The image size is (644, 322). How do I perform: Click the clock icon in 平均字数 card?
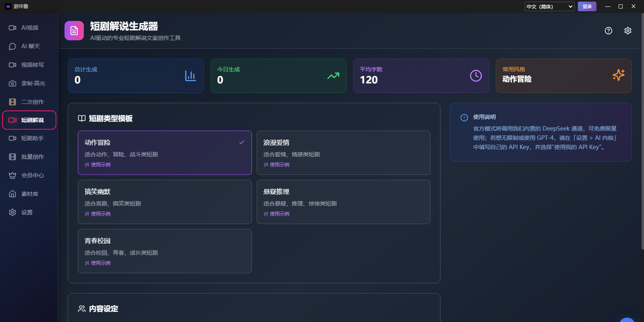[x=476, y=76]
